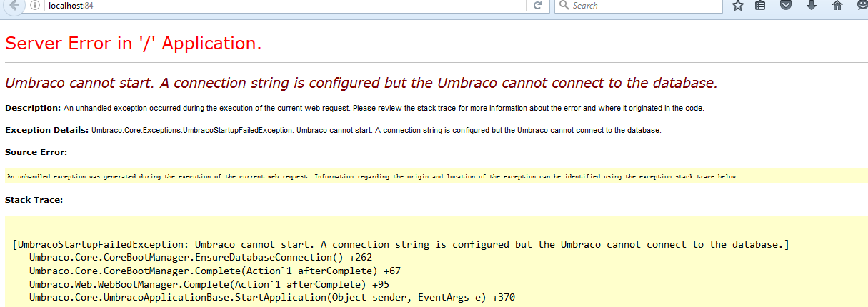The image size is (868, 307).
Task: Click the italic "Umbraco cannot start" heading
Action: click(x=361, y=83)
